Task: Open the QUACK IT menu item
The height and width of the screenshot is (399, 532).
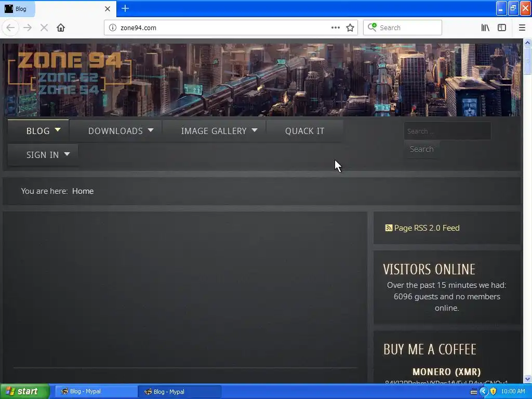Action: click(304, 131)
